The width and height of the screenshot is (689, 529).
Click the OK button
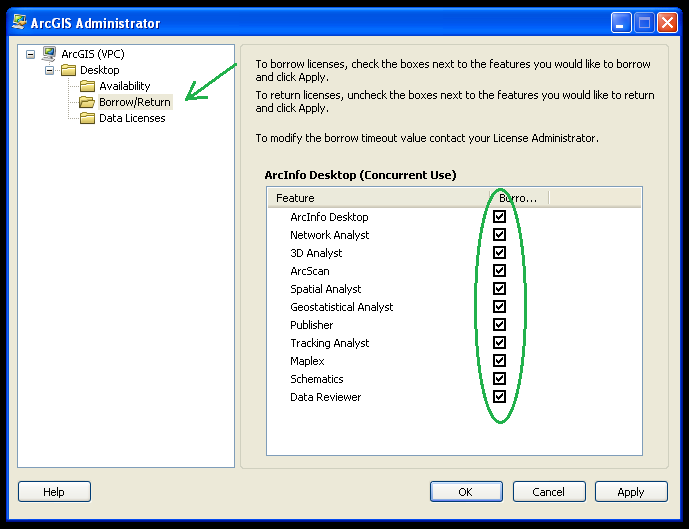pos(466,492)
